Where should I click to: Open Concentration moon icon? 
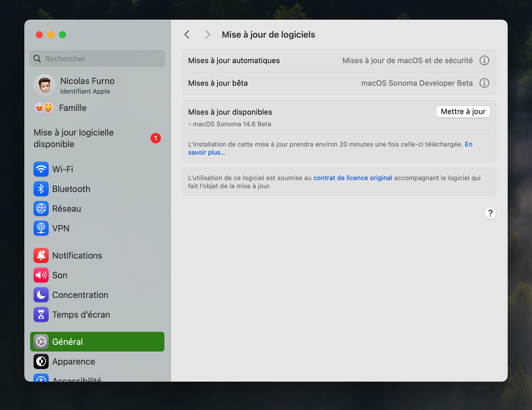41,295
